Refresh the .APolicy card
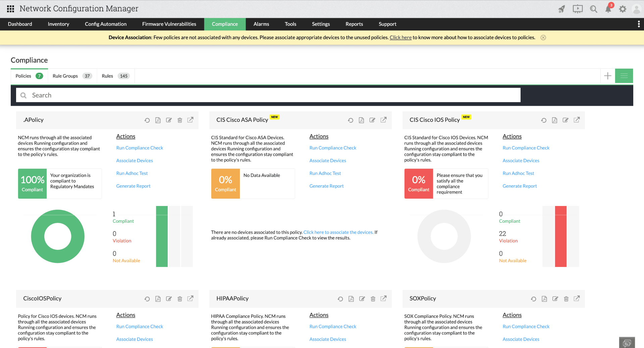The width and height of the screenshot is (644, 348). pyautogui.click(x=147, y=120)
